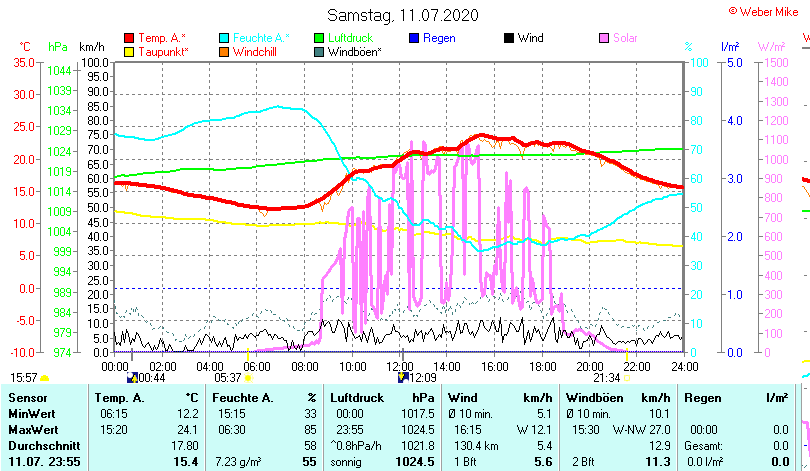Click the yellow Taupunkt legend swatch
The image size is (810, 471).
point(129,52)
